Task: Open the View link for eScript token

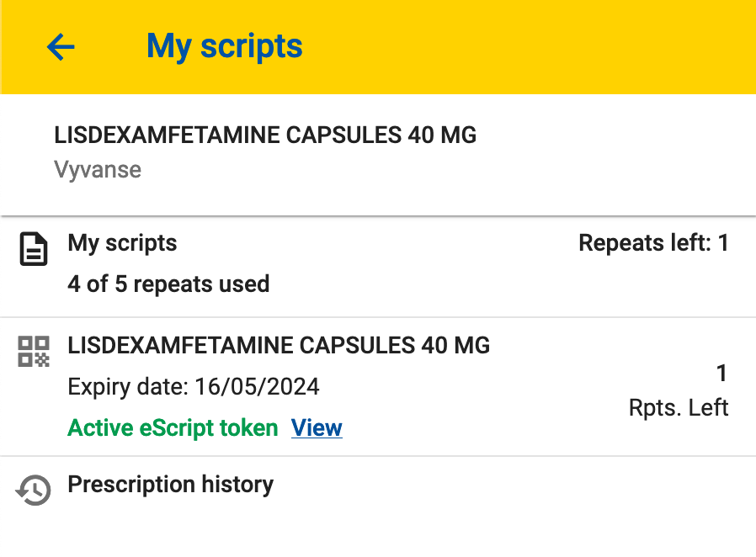Action: point(317,428)
